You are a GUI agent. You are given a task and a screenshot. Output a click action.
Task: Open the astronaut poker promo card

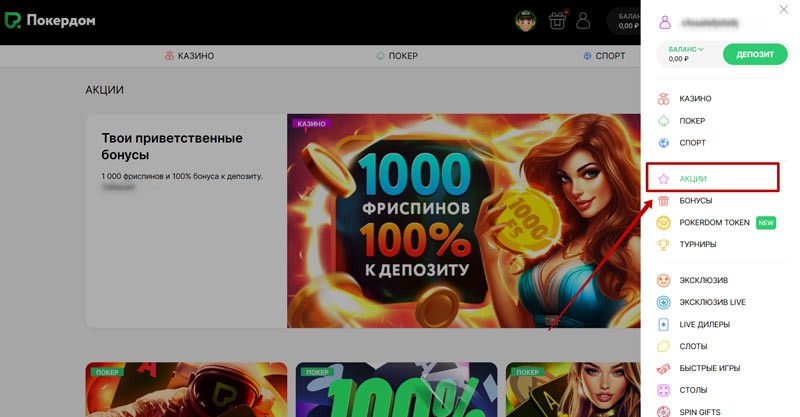pos(186,390)
